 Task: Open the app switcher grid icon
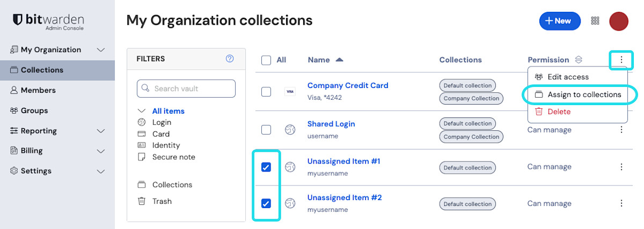(x=595, y=21)
